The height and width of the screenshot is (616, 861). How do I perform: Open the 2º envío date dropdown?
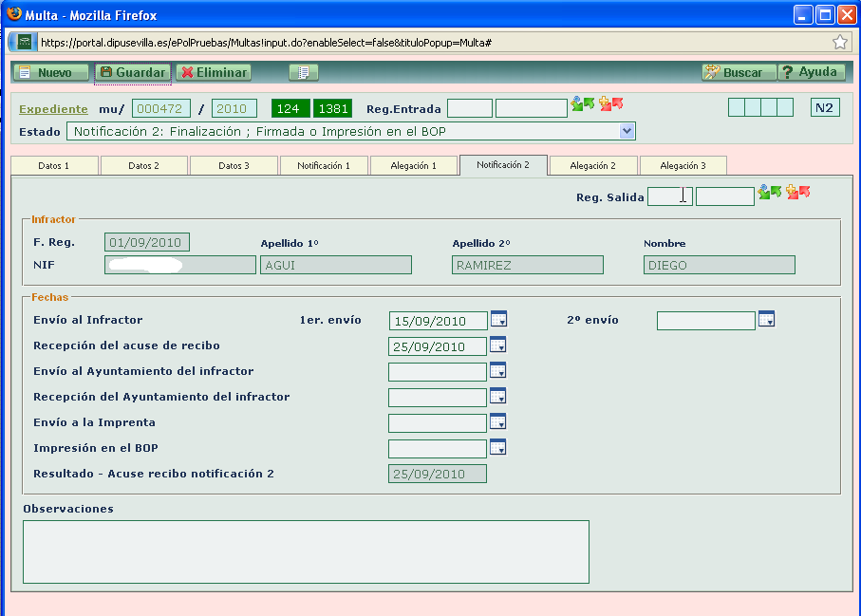pos(766,320)
